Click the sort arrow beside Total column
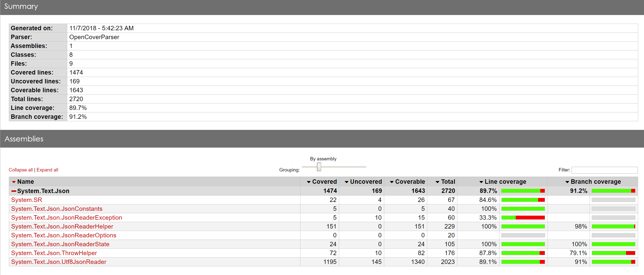 click(437, 182)
